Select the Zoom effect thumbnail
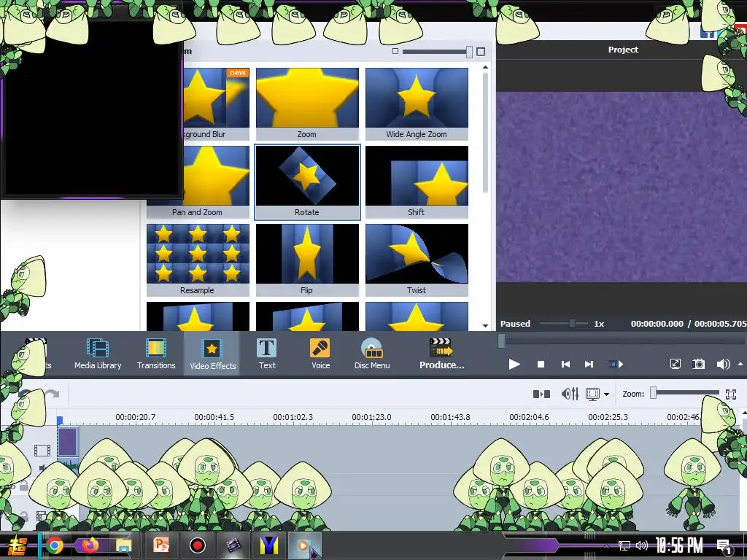The height and width of the screenshot is (560, 747). [307, 104]
